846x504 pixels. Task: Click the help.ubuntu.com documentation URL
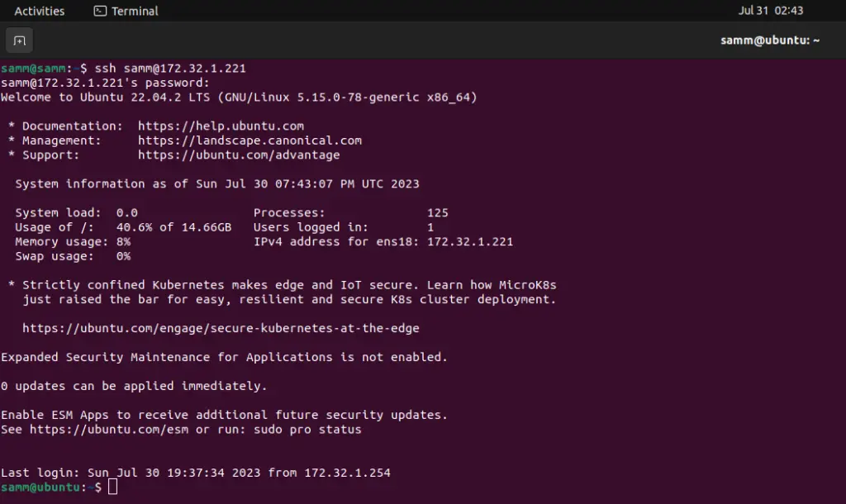(221, 126)
